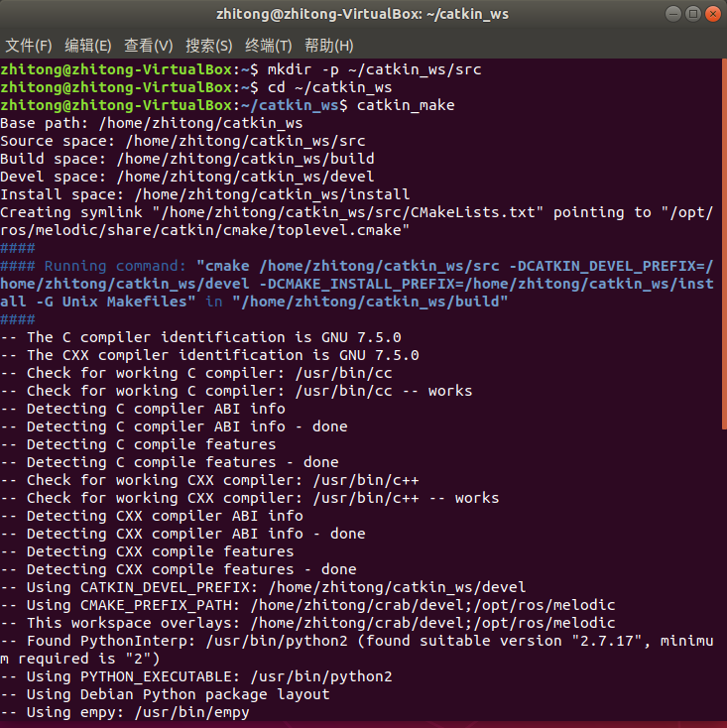
Task: Click 'The CXX compiler identification' line
Action: click(209, 355)
